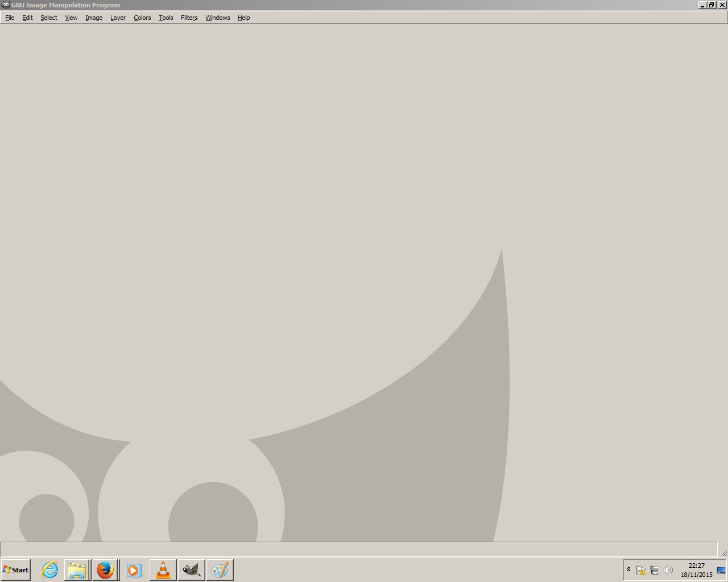Click the GIMP Wilber icon in the title bar
728x582 pixels.
[x=6, y=5]
